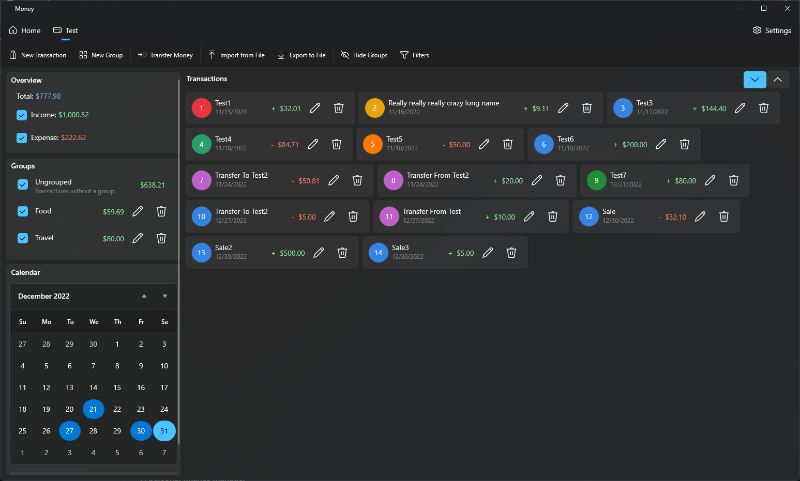800x481 pixels.
Task: Toggle the Travel group checkbox
Action: pos(22,238)
